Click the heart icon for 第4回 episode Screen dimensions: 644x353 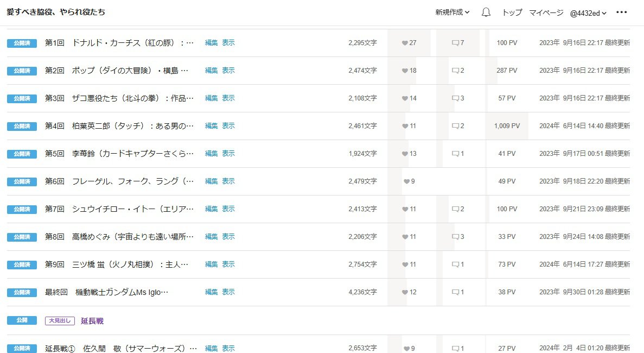(405, 126)
